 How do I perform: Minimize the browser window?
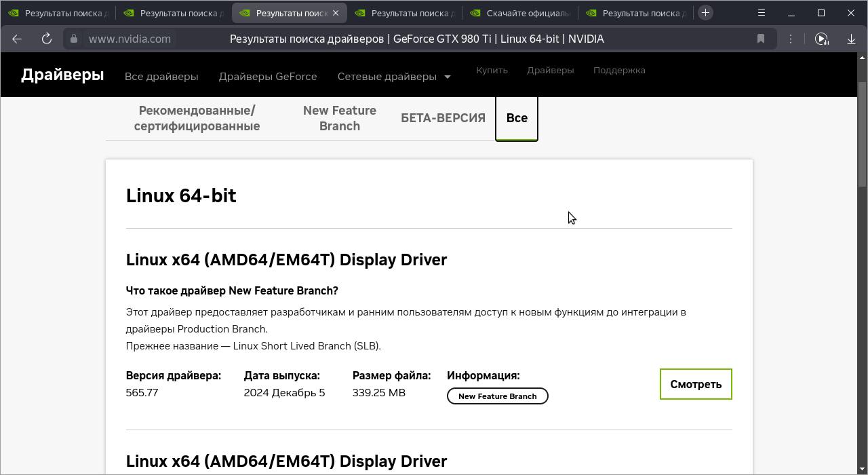tap(791, 12)
